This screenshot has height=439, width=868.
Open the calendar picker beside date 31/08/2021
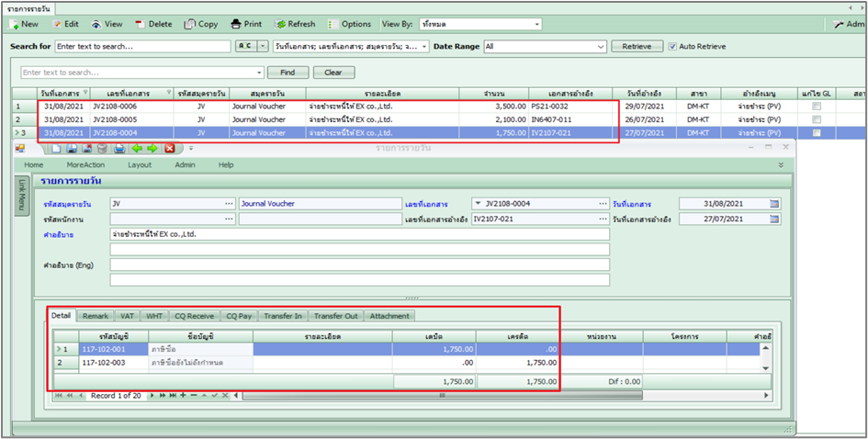pyautogui.click(x=773, y=203)
